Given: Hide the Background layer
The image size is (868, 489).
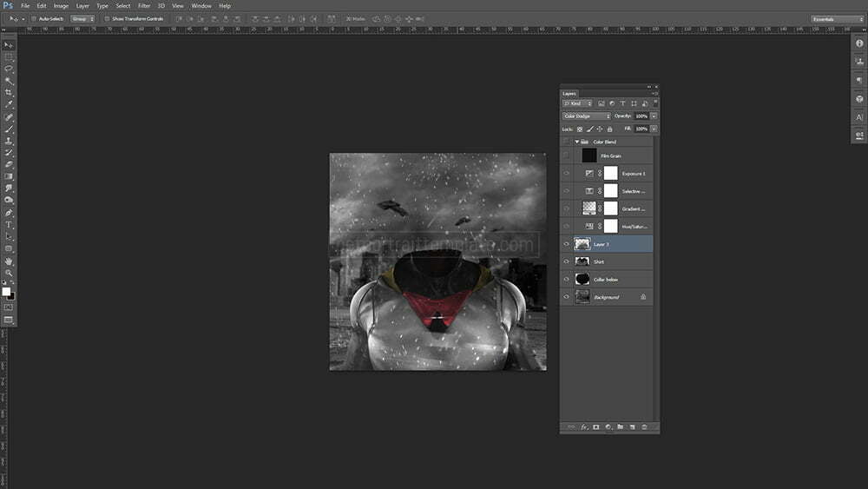Looking at the screenshot, I should tap(566, 297).
